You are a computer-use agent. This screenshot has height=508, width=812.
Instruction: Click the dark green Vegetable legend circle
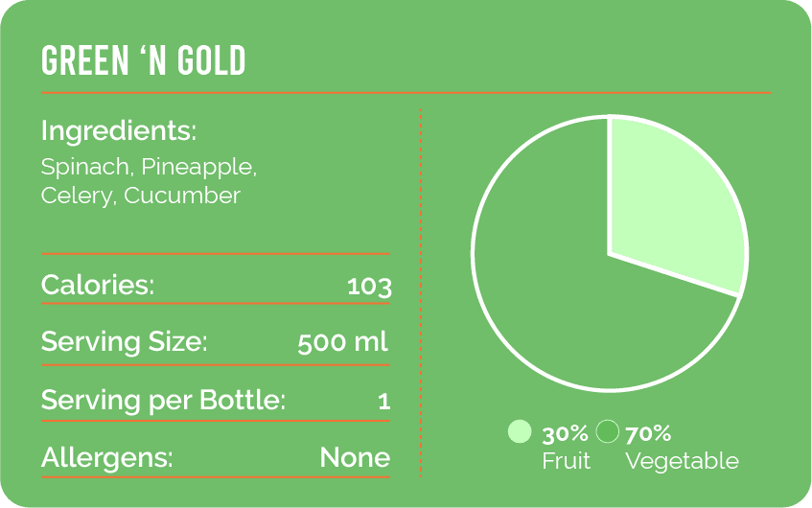pyautogui.click(x=607, y=431)
